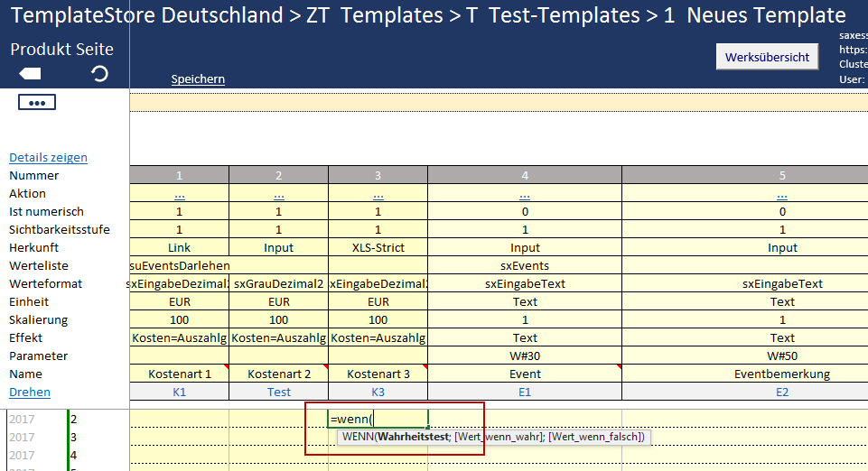Open the three-dots button below the back arrow
Viewport: 868px width, 471px height.
coord(37,103)
